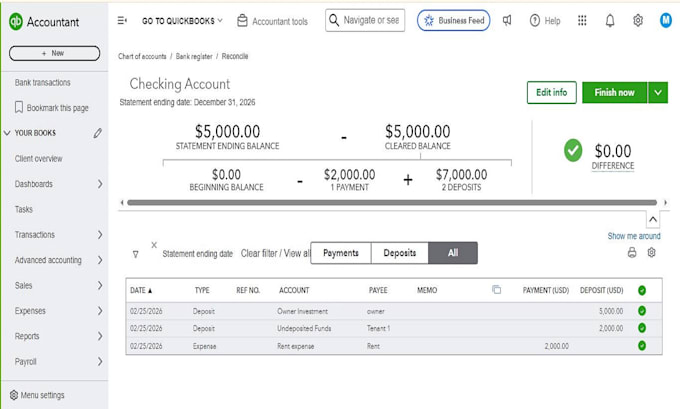Click the settings gear in top bar

638,20
